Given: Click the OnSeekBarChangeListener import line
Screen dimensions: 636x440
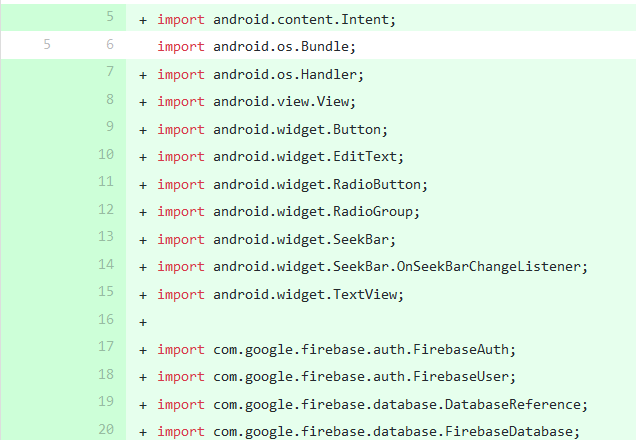Looking at the screenshot, I should coord(372,266).
